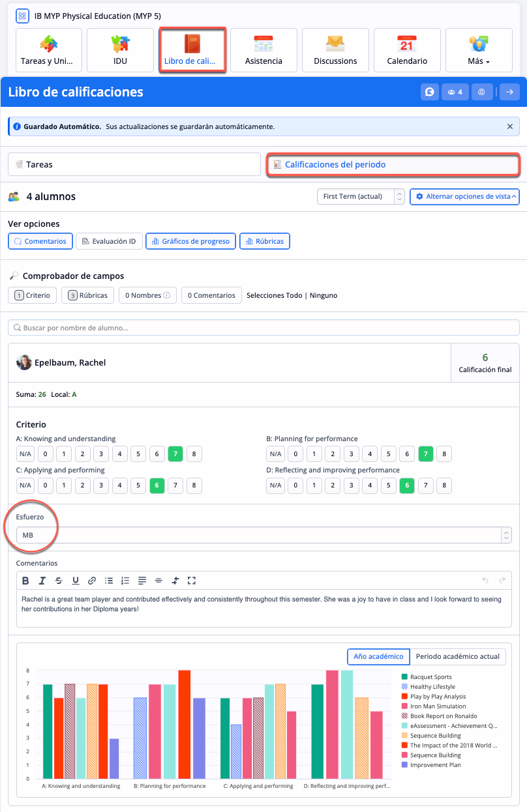The width and height of the screenshot is (527, 812).
Task: Click the student name search field
Action: (263, 328)
